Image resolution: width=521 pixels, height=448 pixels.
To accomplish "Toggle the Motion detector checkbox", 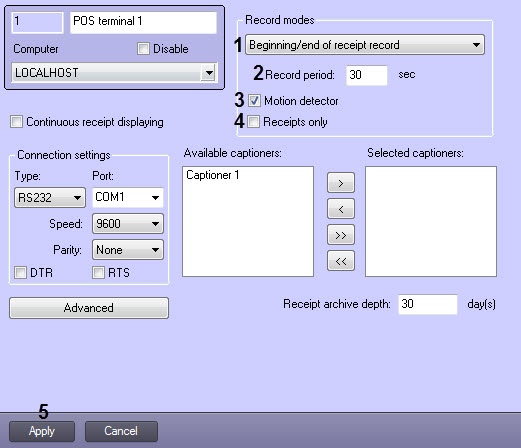I will 255,100.
